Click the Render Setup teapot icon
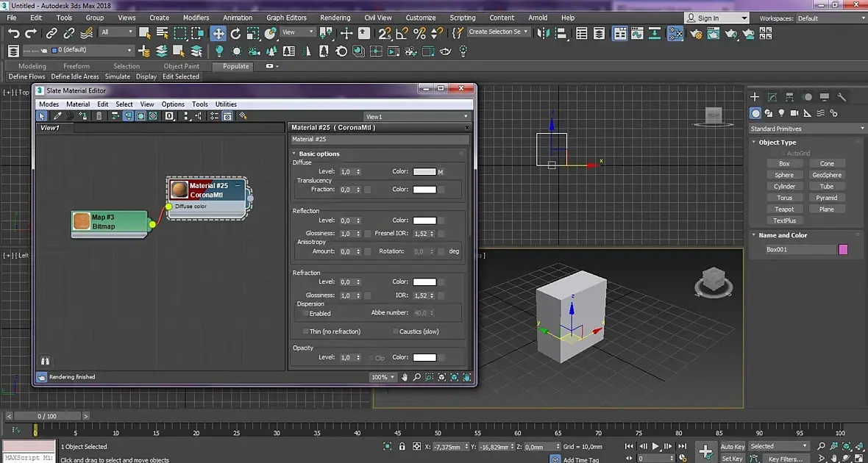The image size is (868, 463). [x=694, y=33]
